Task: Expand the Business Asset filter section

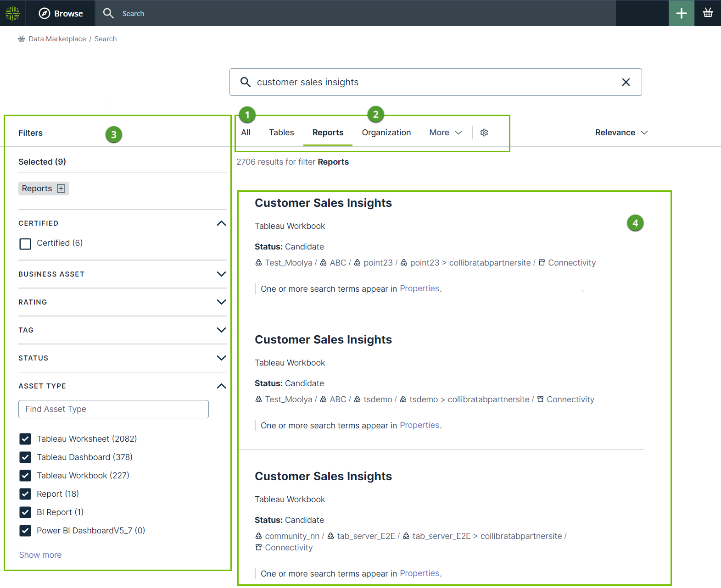Action: click(221, 274)
